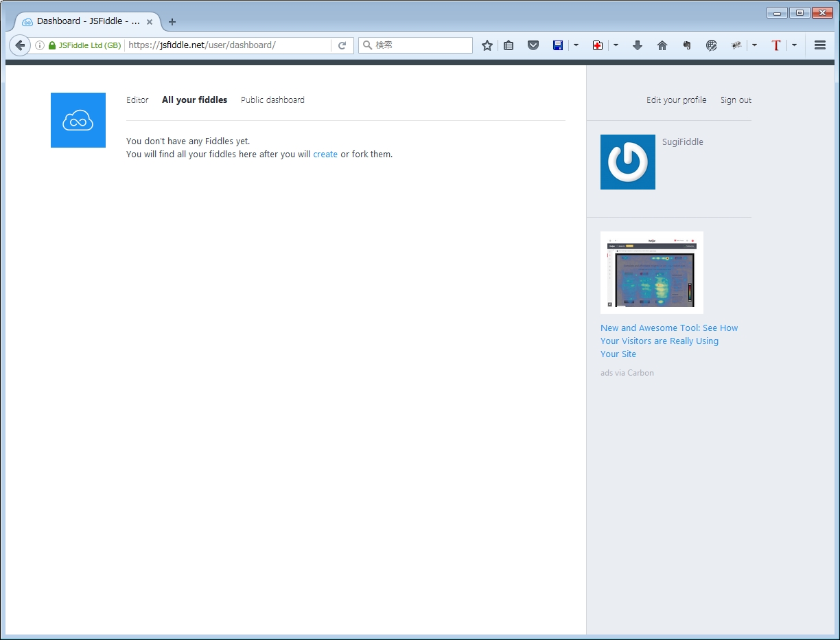Viewport: 840px width, 640px height.
Task: Open the Firefox hamburger menu
Action: point(819,45)
